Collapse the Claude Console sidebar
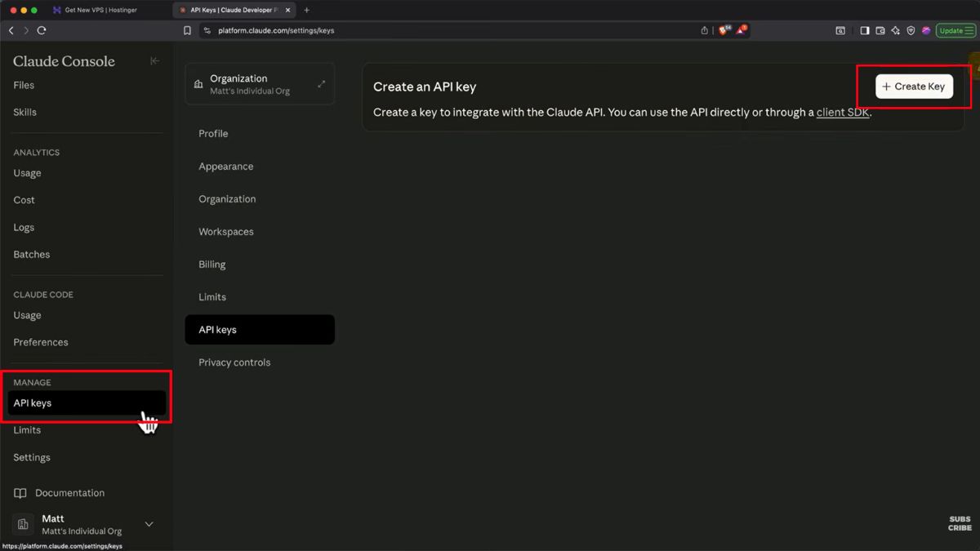The width and height of the screenshot is (980, 551). 154,60
